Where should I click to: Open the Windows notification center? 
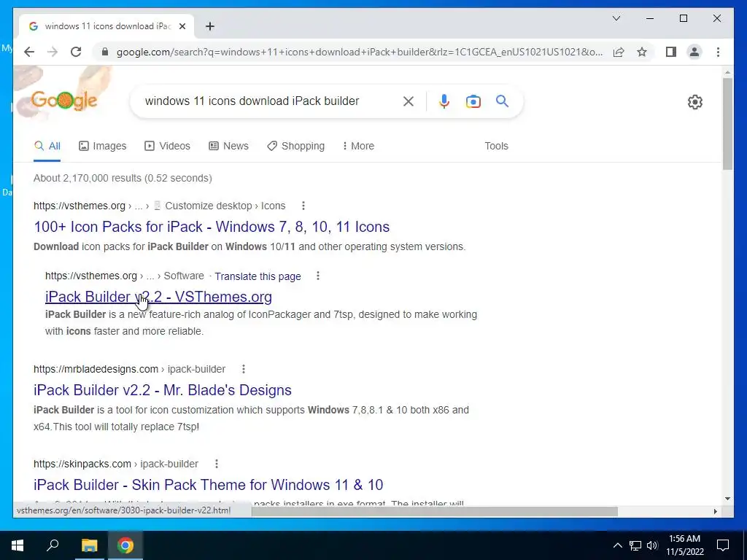click(723, 545)
